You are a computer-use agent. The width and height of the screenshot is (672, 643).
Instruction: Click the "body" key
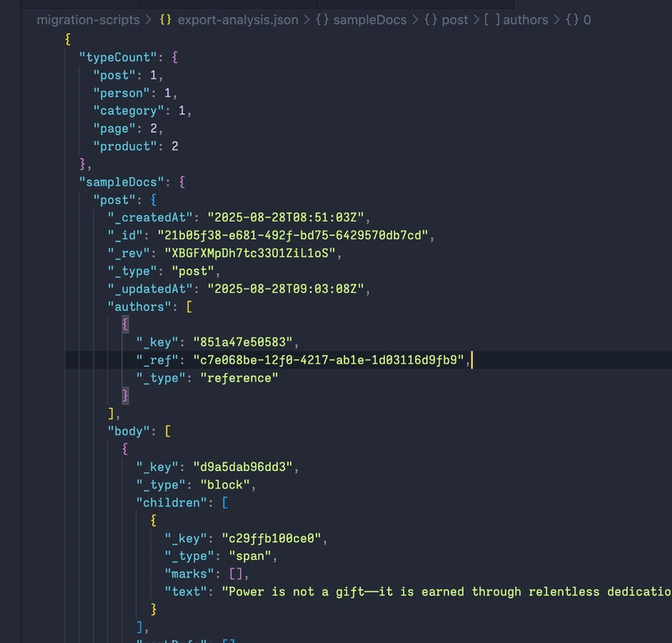[128, 431]
